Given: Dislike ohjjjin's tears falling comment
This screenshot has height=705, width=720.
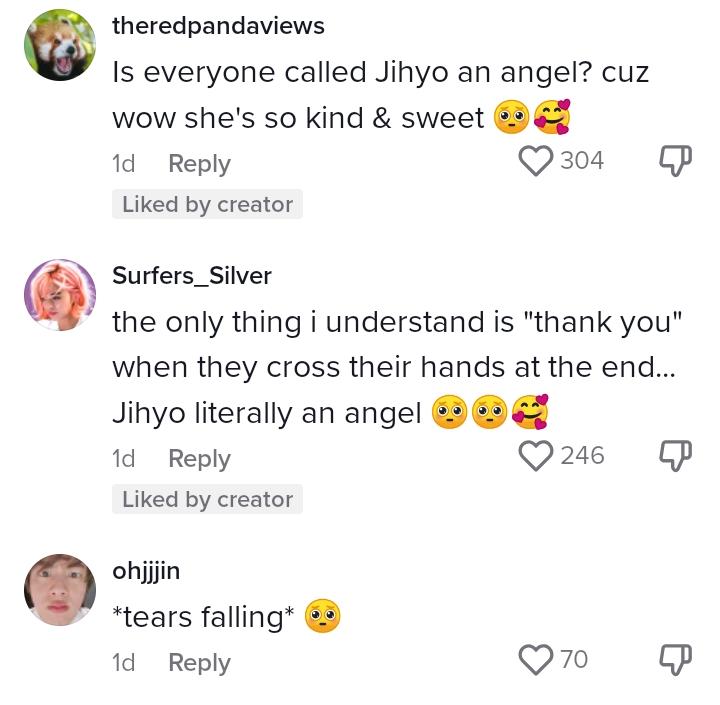Looking at the screenshot, I should 675,660.
